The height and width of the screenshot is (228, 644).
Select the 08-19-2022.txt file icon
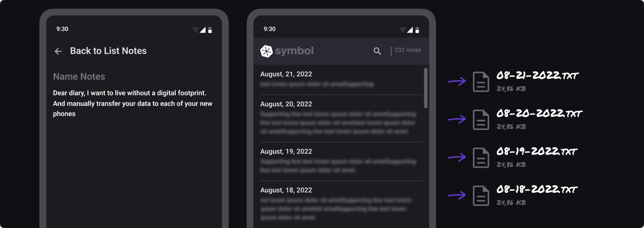(x=481, y=157)
